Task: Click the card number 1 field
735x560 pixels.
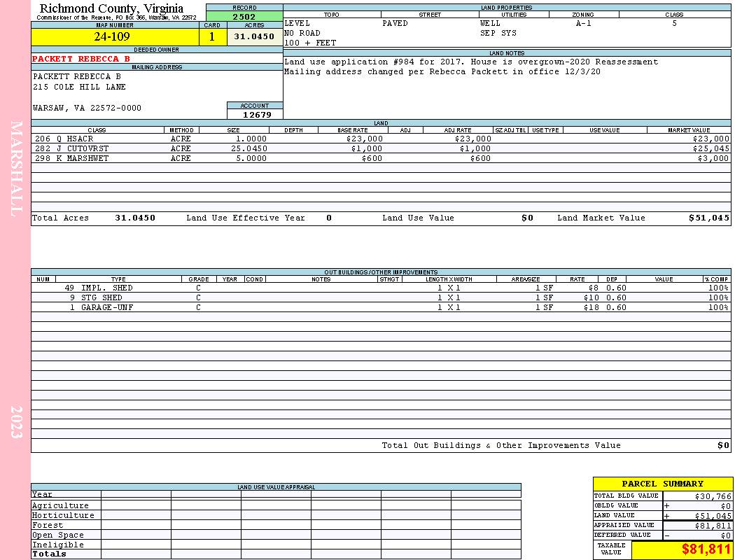Action: tap(212, 36)
